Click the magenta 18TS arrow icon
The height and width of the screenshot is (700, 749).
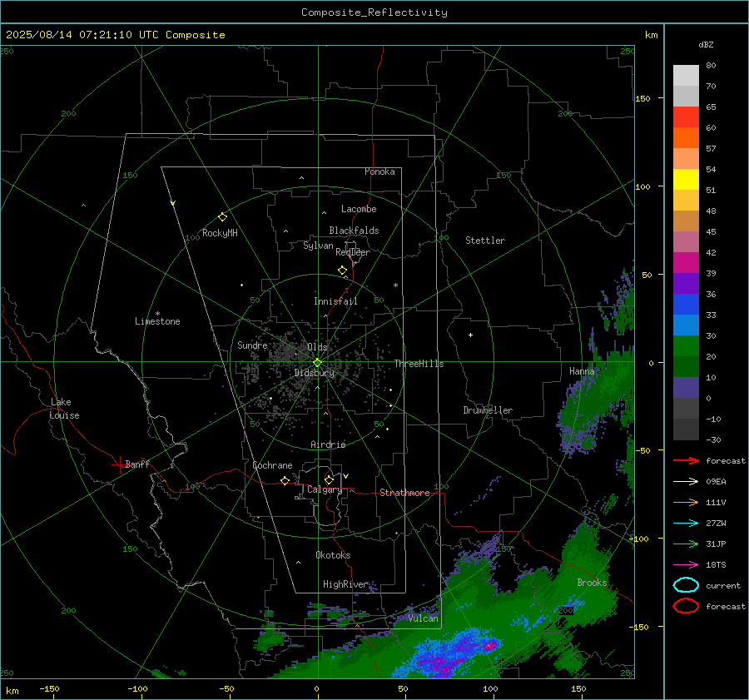coord(686,565)
